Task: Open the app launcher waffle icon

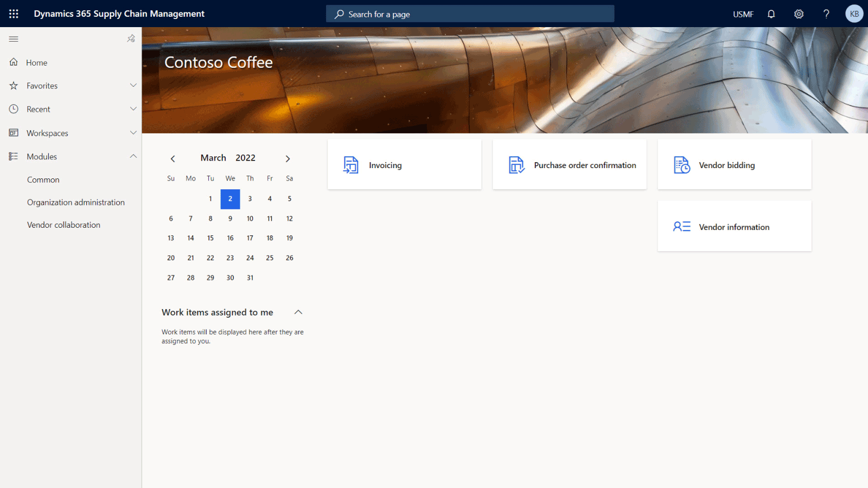Action: (14, 14)
